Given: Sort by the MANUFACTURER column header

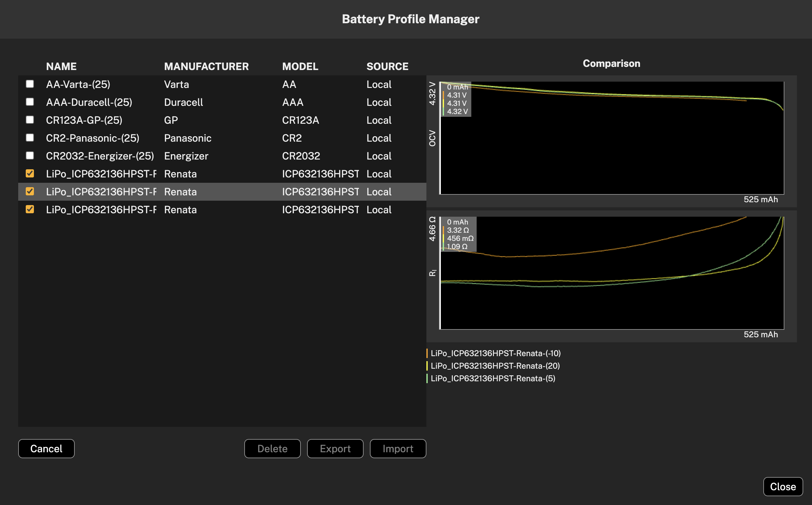Looking at the screenshot, I should pyautogui.click(x=206, y=67).
